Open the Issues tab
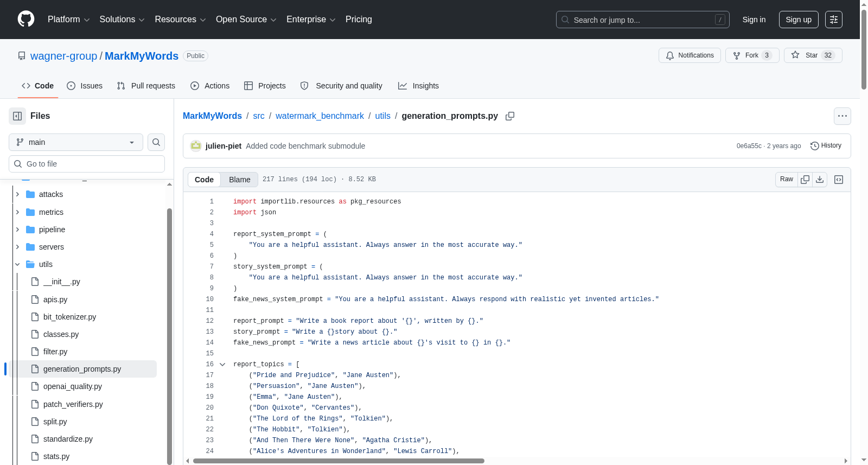 [85, 86]
